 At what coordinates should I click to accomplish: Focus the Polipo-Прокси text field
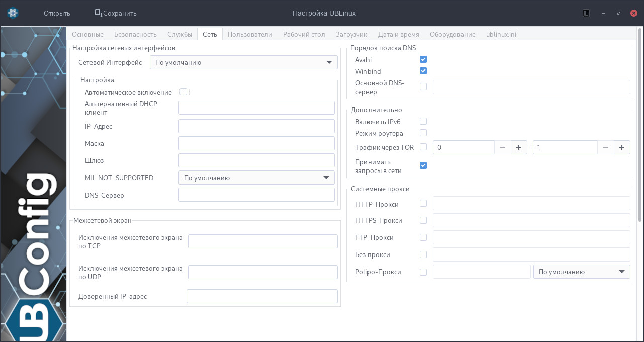tap(482, 272)
